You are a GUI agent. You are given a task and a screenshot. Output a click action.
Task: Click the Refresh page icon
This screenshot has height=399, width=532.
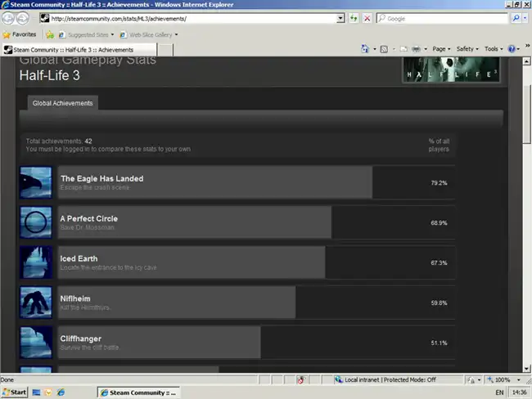354,18
